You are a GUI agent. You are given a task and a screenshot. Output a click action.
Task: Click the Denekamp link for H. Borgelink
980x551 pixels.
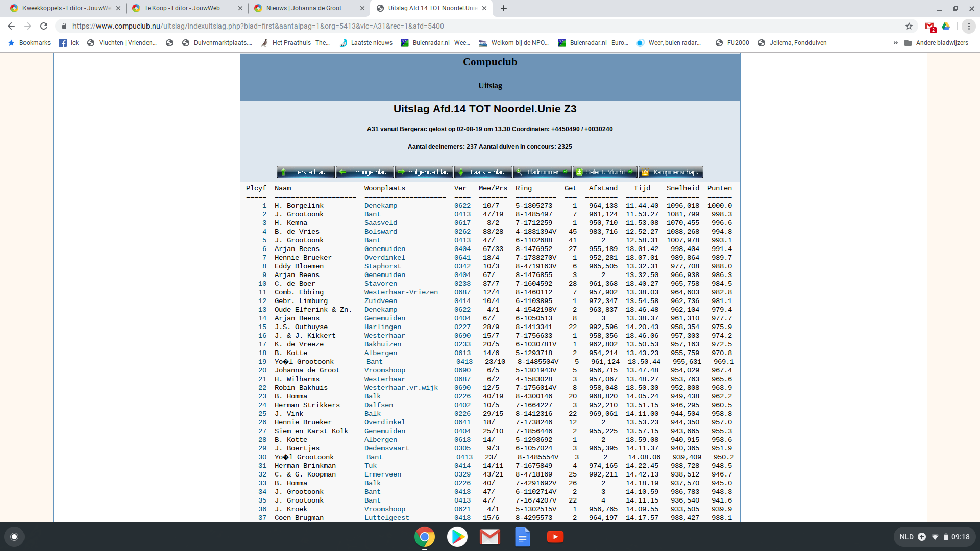380,206
